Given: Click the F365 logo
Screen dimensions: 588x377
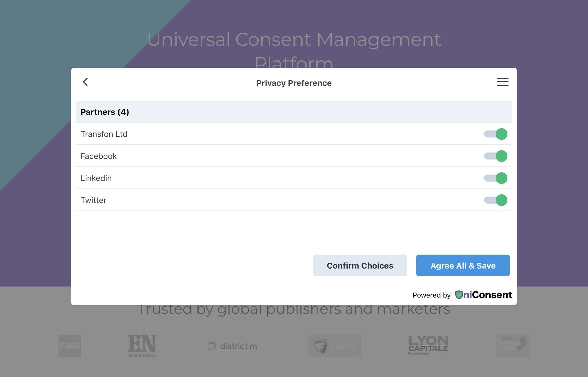Looking at the screenshot, I should click(x=70, y=346).
